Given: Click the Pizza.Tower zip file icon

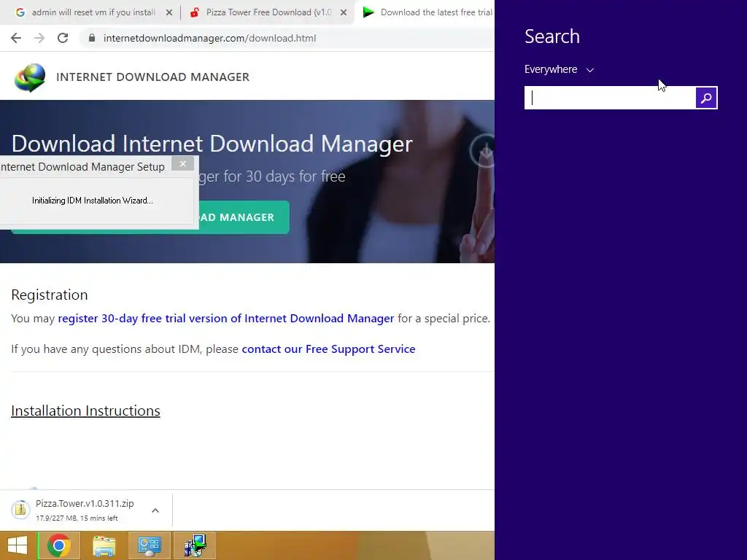Looking at the screenshot, I should coord(20,510).
